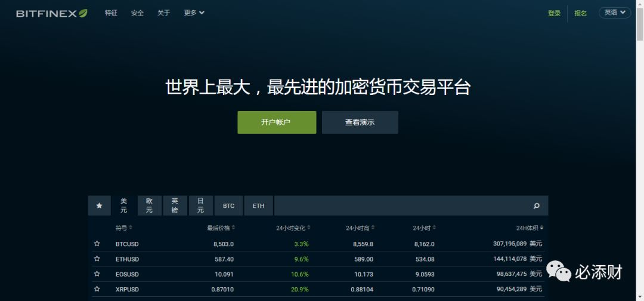The image size is (644, 301).
Task: Sort by 24H体积 volume column
Action: pyautogui.click(x=530, y=228)
